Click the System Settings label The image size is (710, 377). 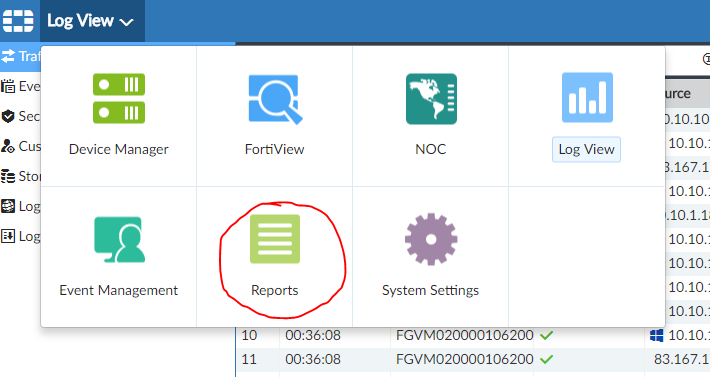431,290
